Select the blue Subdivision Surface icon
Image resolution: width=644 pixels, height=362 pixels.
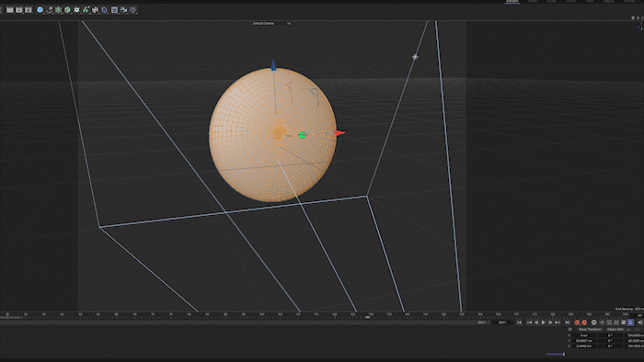[x=40, y=10]
